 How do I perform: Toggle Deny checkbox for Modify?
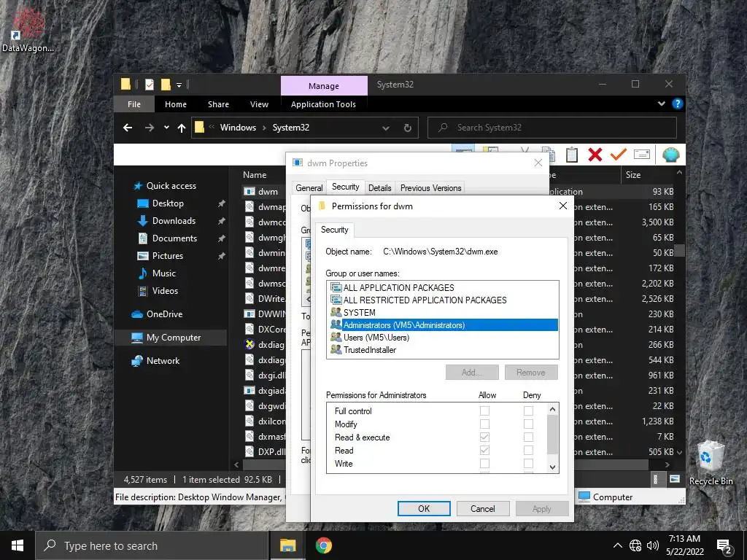(x=528, y=424)
